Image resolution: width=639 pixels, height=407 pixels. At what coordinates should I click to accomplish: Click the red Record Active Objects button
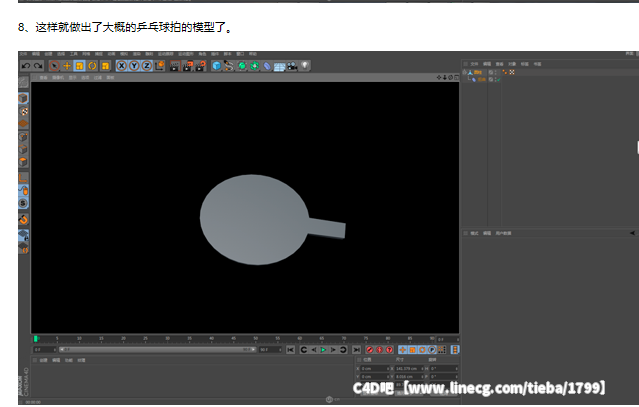(370, 350)
